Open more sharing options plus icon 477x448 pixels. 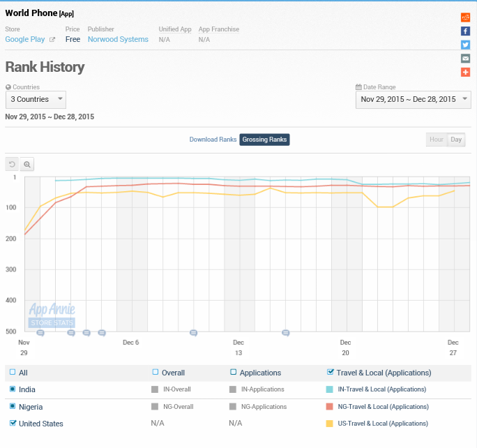(465, 72)
